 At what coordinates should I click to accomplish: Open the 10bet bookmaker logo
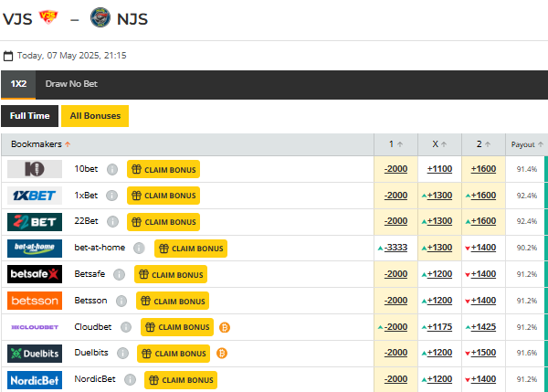pyautogui.click(x=35, y=169)
